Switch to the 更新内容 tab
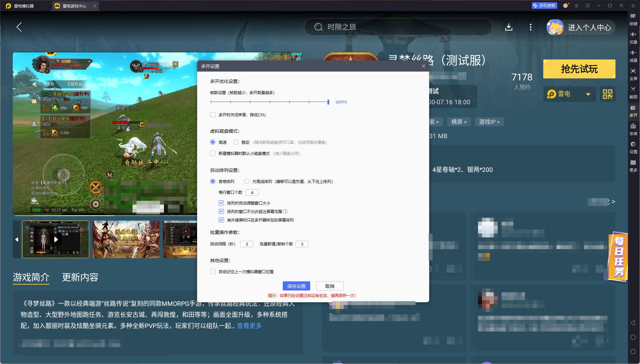Screen dimensions: 640x364 tap(80, 277)
